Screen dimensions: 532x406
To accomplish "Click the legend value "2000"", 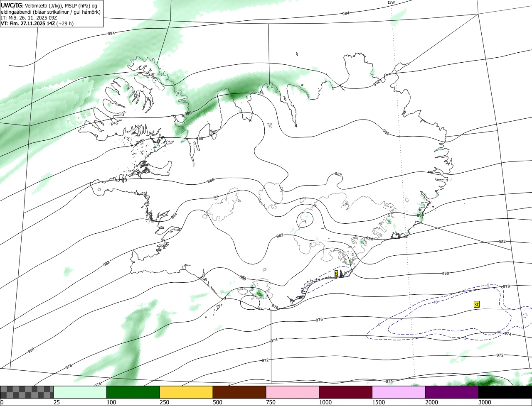I will point(431,402).
